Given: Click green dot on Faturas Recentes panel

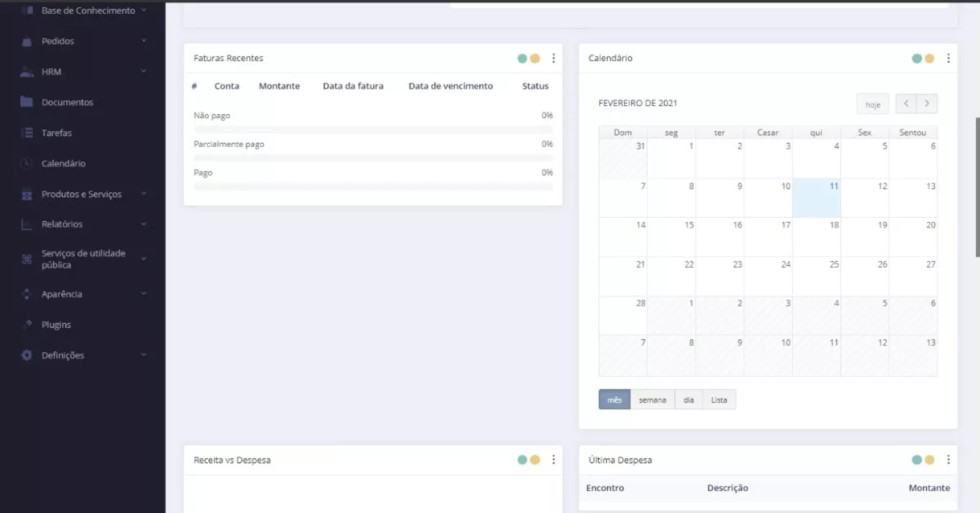Looking at the screenshot, I should click(x=522, y=58).
